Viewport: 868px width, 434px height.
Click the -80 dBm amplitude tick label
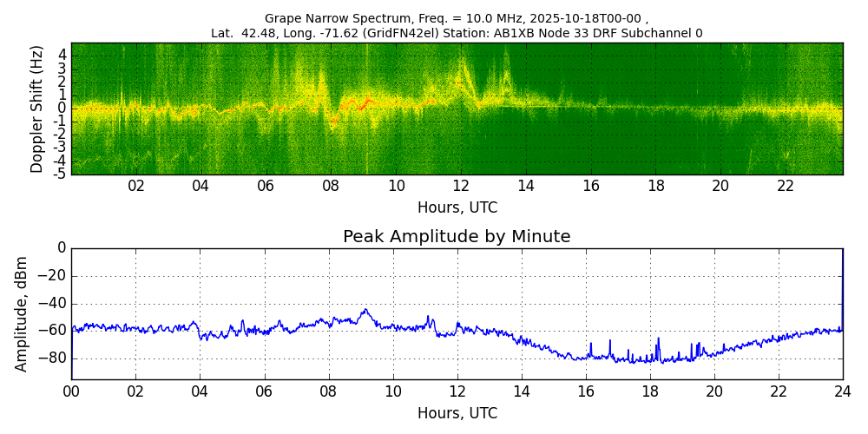(54, 358)
